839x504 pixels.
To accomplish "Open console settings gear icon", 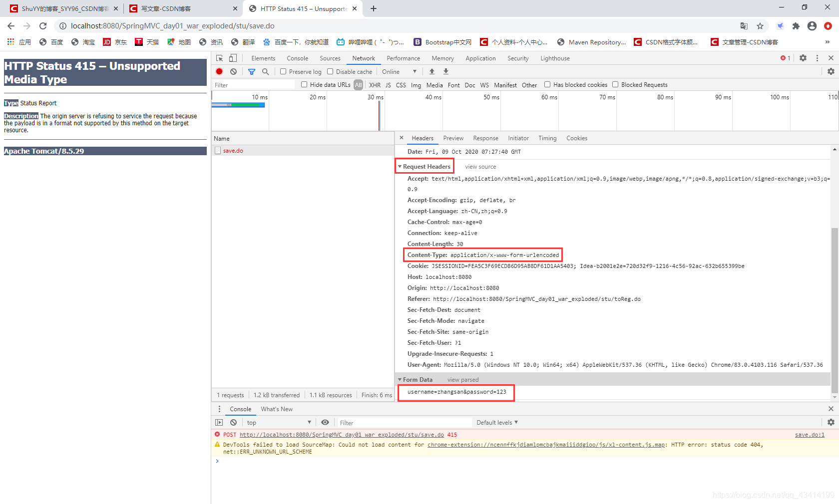I will pos(831,422).
